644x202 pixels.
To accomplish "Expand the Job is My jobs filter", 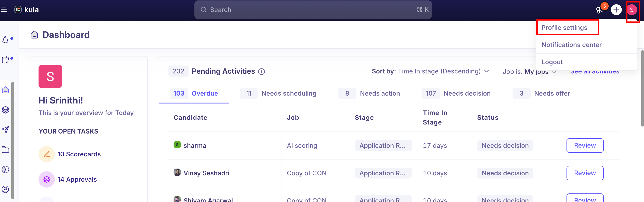I will [530, 72].
